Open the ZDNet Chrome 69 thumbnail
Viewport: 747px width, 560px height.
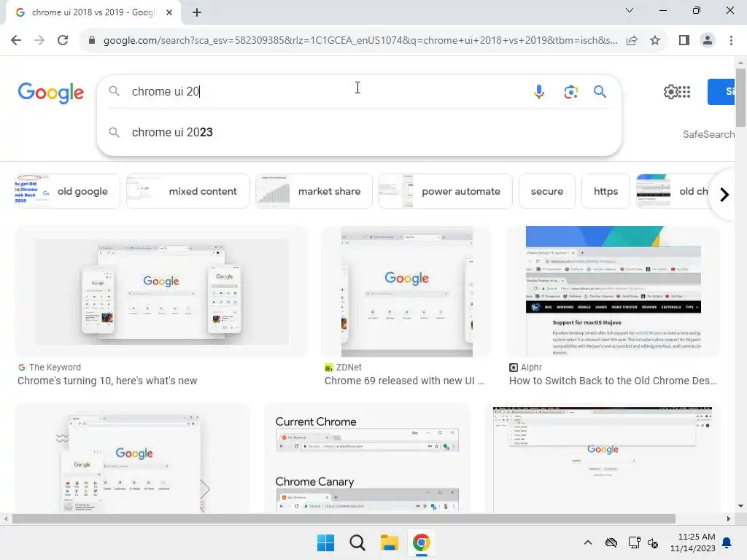coord(406,292)
